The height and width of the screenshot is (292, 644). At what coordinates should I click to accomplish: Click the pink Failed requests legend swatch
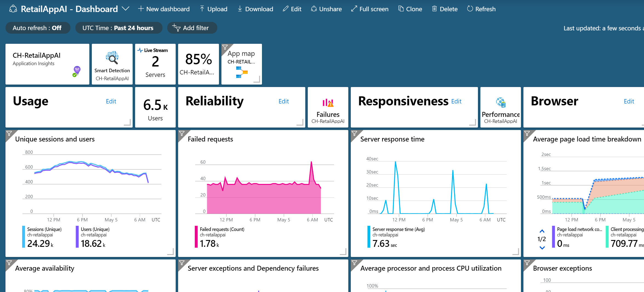click(196, 237)
